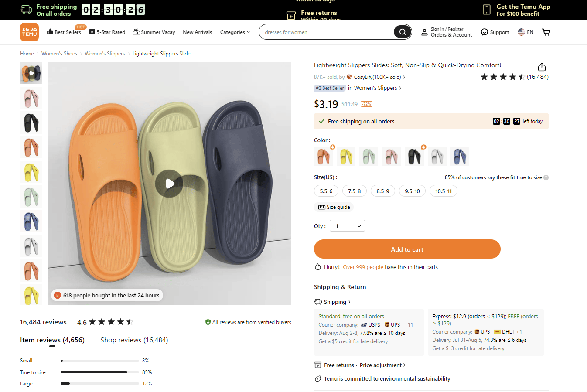Click the Add to cart button
The image size is (587, 392).
pyautogui.click(x=407, y=249)
